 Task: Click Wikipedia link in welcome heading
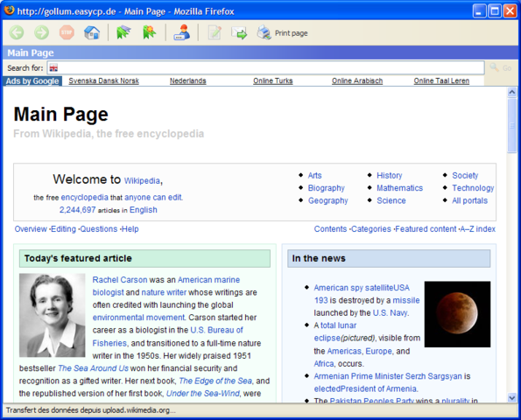pos(142,180)
